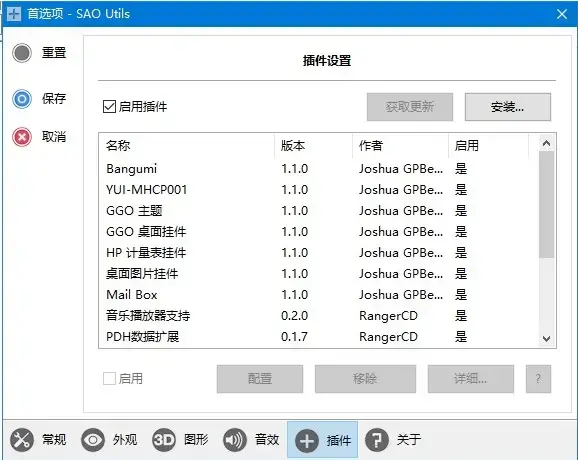The width and height of the screenshot is (578, 460).
Task: Sort by the 版本 column header
Action: [313, 146]
